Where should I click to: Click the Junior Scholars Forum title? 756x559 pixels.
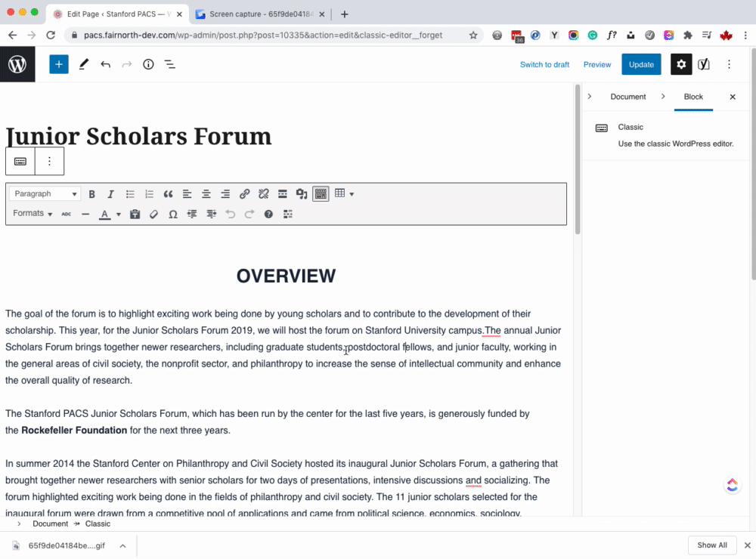[x=138, y=136]
